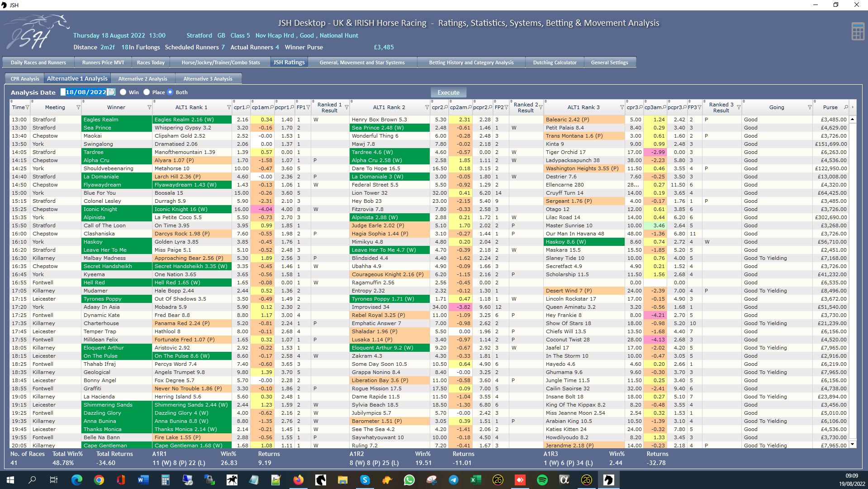Open the ALT1 Rank 2 column filter

(x=427, y=107)
